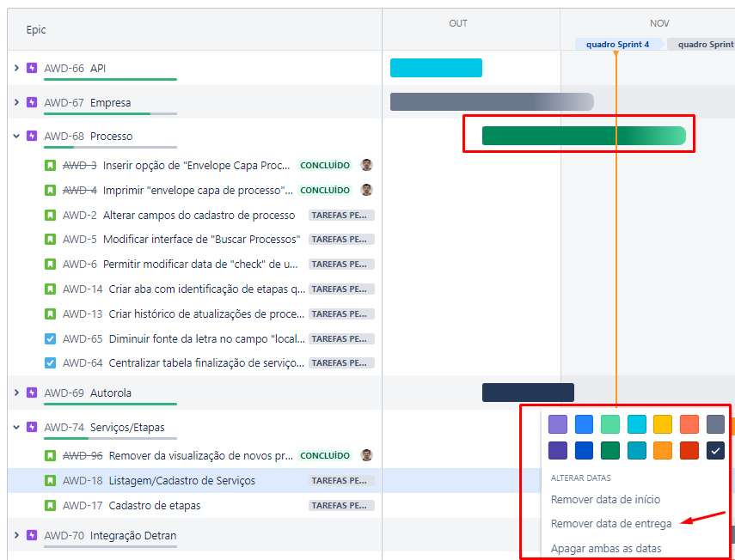Collapse the AWD-68 Processo epic
The height and width of the screenshot is (560, 735).
[16, 137]
